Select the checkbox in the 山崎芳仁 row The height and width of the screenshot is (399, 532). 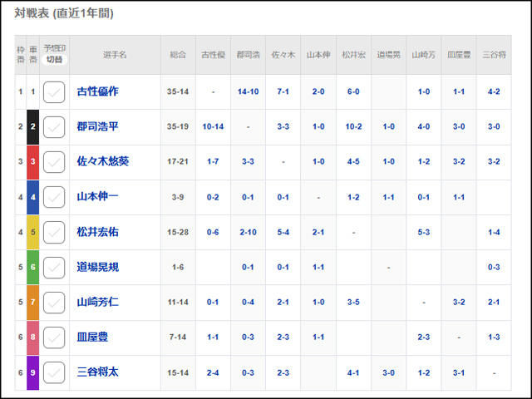click(54, 302)
